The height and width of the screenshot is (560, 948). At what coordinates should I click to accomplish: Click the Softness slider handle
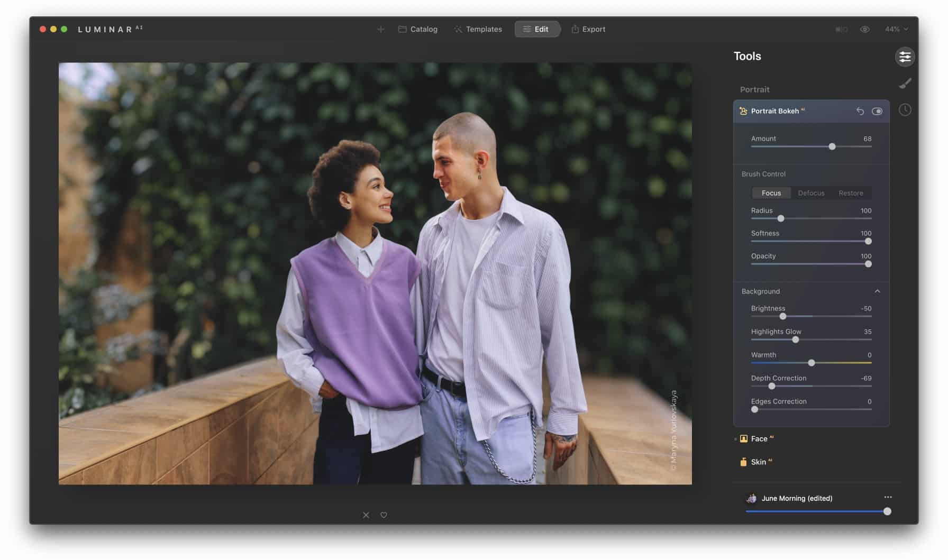point(868,241)
